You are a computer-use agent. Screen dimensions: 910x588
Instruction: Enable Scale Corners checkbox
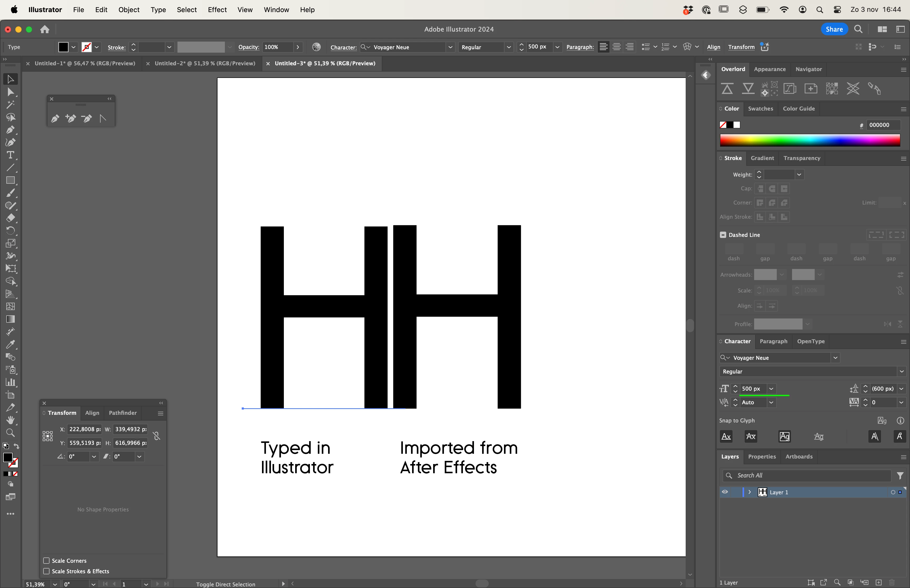[47, 561]
